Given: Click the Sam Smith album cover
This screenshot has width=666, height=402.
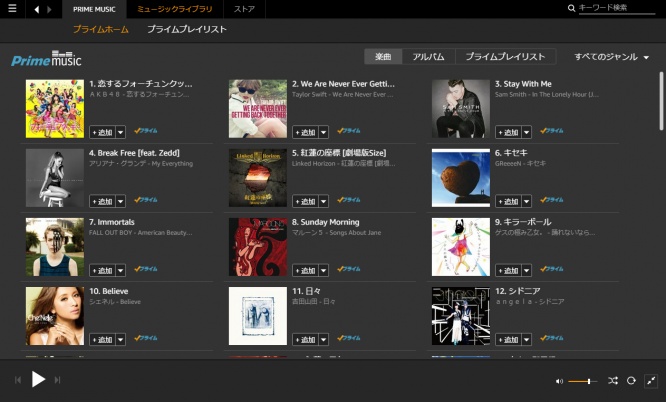Looking at the screenshot, I should (461, 109).
